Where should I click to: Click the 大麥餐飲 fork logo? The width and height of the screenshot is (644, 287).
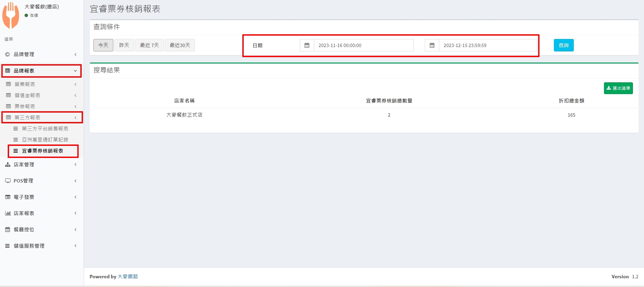tap(11, 15)
